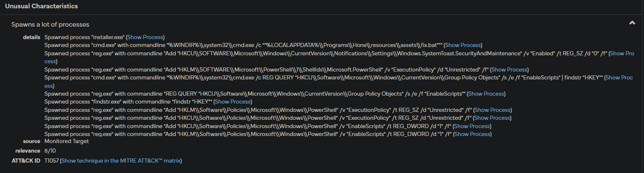
Task: Show process for reg.exe ShellIds ExecutionPolicy entry
Action: tap(509, 69)
